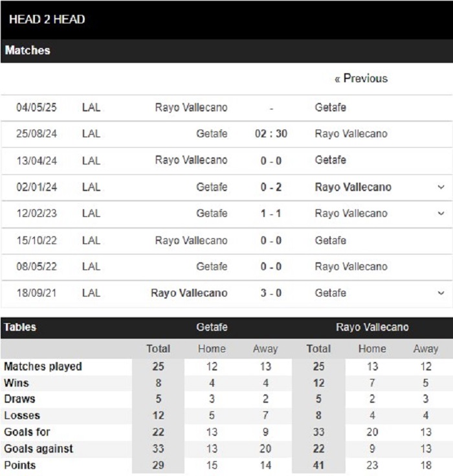Click the 3 - 0 score on 18/09/21
The width and height of the screenshot is (453, 476).
coord(271,293)
